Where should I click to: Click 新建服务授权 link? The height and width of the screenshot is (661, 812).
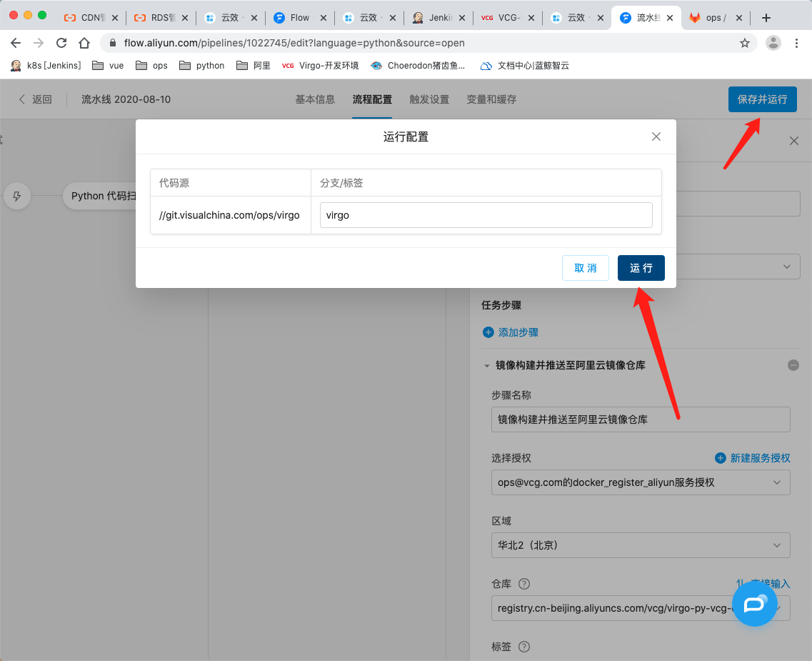pos(760,458)
